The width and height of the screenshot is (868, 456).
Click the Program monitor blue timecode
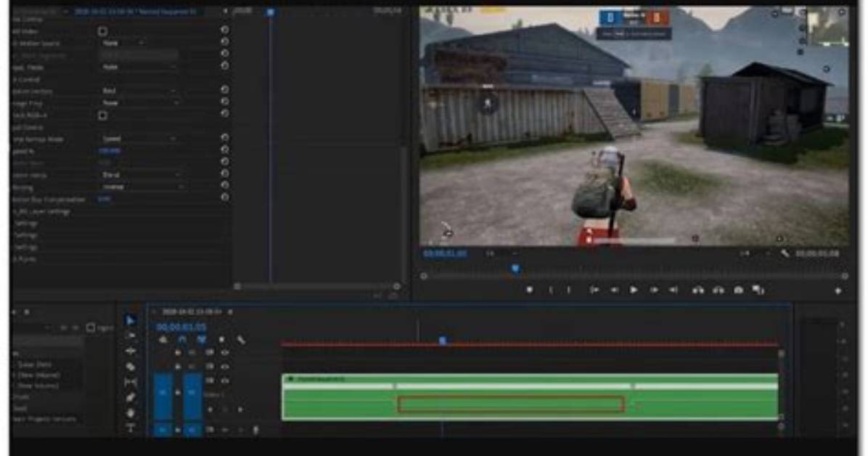(x=445, y=253)
